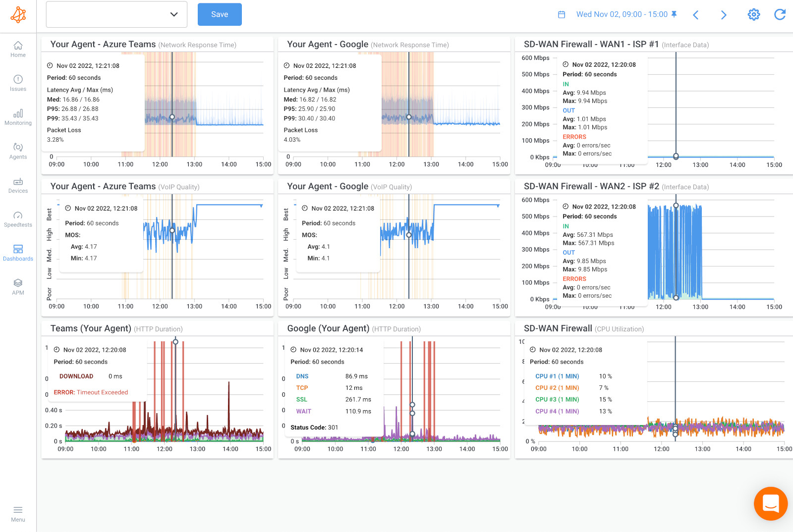Toggle the calendar date picker
This screenshot has width=793, height=532.
[562, 14]
